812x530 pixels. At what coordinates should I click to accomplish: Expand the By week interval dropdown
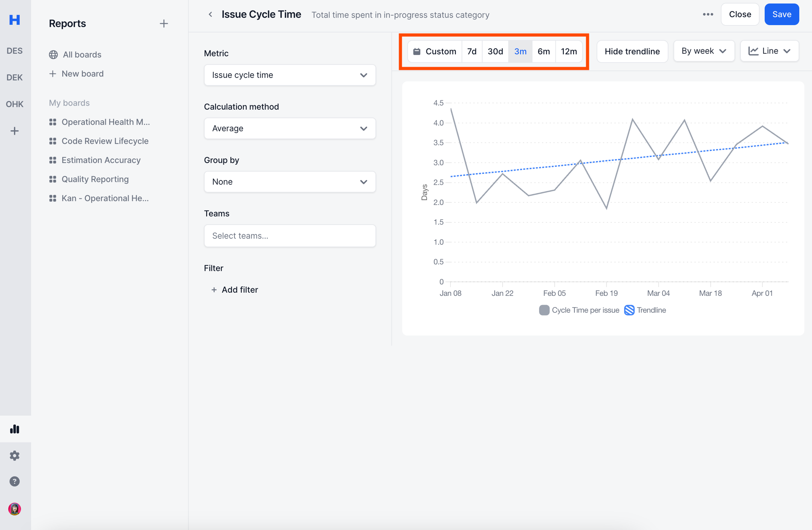coord(704,51)
